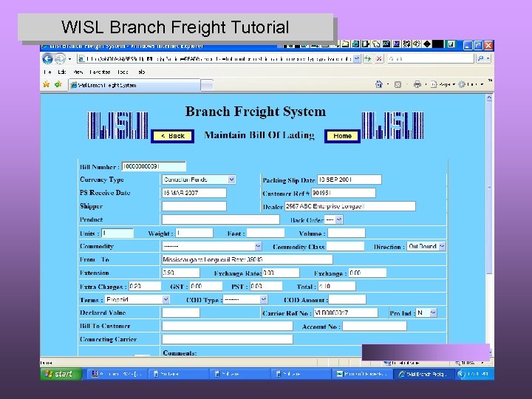Image resolution: width=532 pixels, height=399 pixels.
Task: Click the Account No field
Action: tap(374, 326)
